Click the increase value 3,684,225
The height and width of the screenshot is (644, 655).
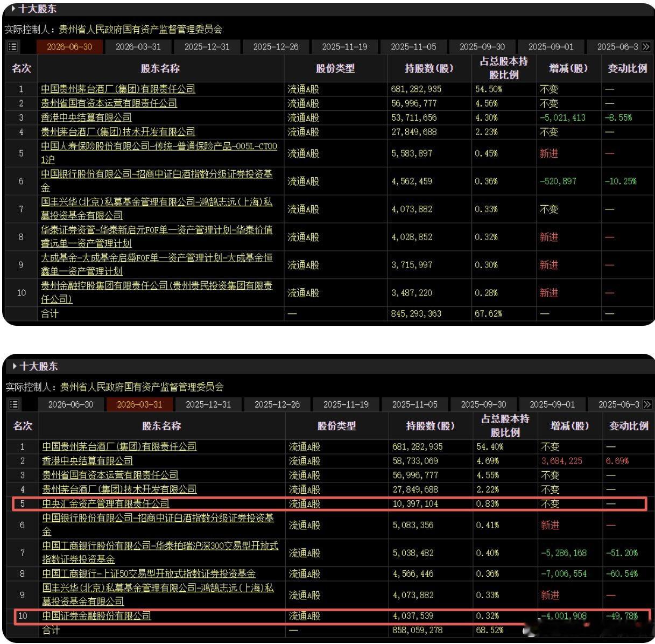(562, 461)
